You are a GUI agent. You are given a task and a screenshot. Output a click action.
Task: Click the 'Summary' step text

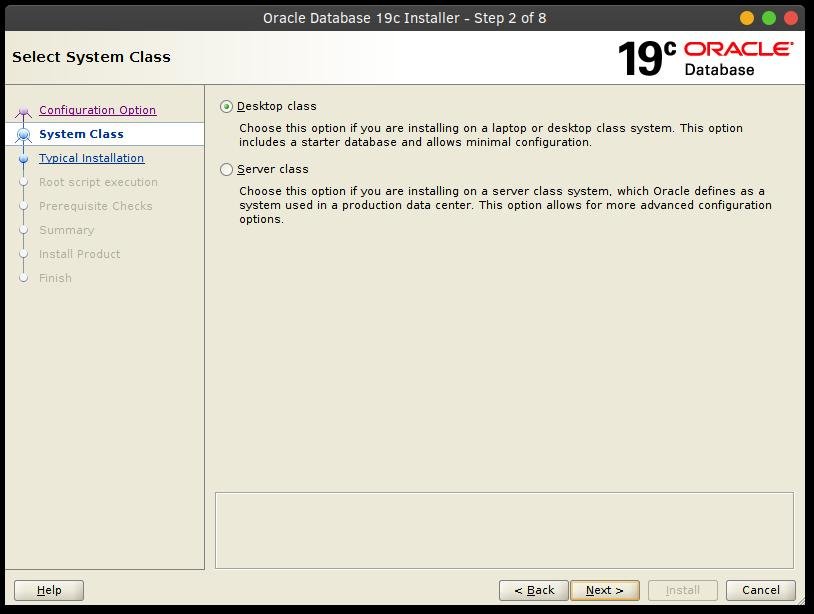(x=66, y=230)
